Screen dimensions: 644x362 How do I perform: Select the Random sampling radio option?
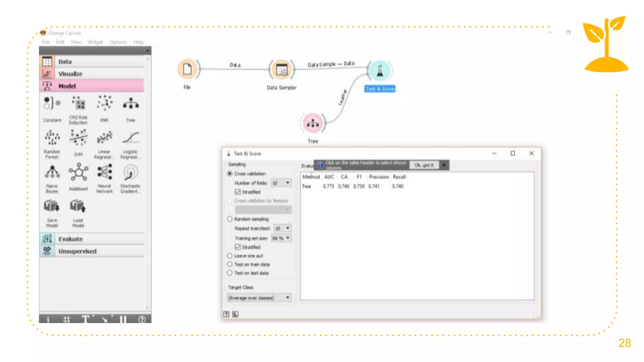point(230,219)
